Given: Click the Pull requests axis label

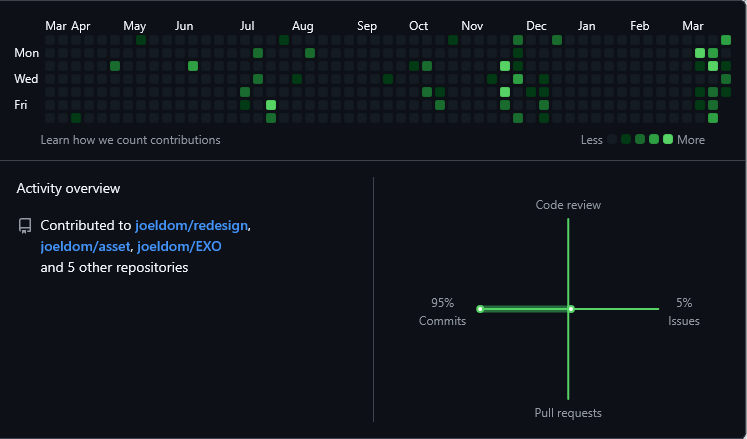Looking at the screenshot, I should 568,413.
